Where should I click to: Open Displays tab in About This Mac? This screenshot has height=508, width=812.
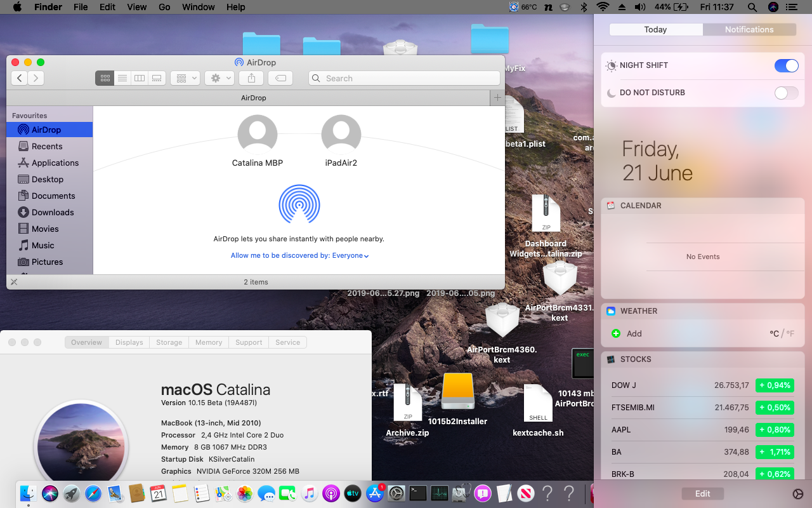click(x=129, y=342)
